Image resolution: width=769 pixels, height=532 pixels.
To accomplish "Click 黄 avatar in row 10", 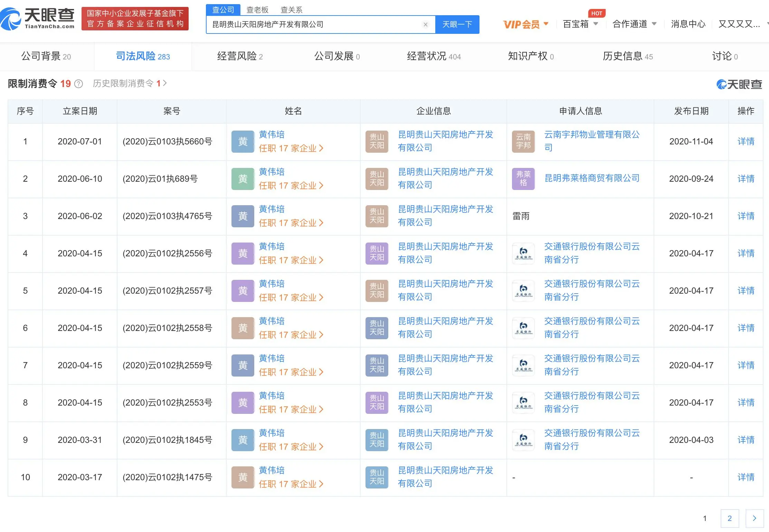I will 243,477.
